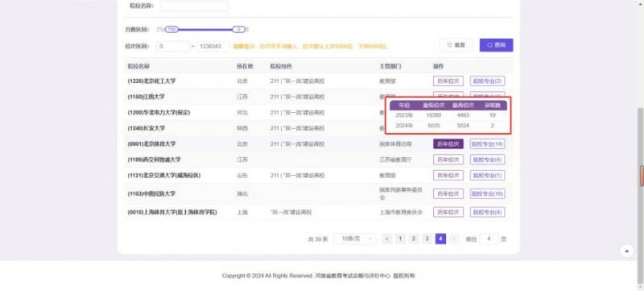Click the 国家体育总局 department cell
644x291 pixels.
click(395, 143)
